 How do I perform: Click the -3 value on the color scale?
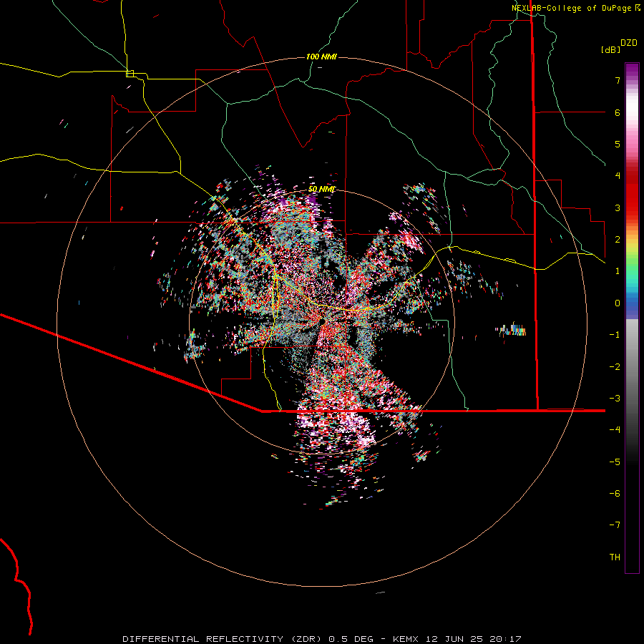click(x=615, y=398)
